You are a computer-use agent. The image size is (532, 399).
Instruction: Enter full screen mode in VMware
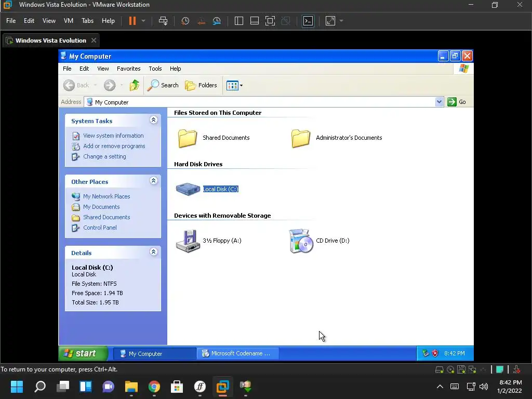[x=270, y=21]
